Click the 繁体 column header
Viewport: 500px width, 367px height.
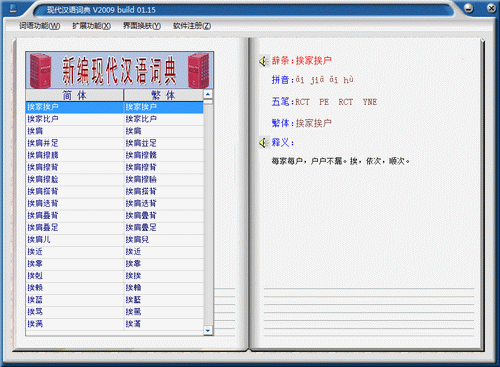pyautogui.click(x=163, y=95)
